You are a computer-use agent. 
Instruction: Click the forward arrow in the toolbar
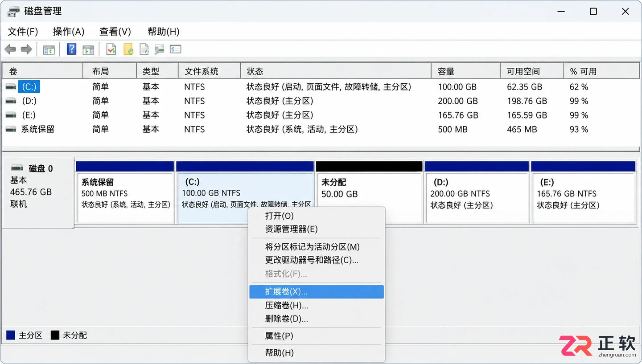[27, 49]
